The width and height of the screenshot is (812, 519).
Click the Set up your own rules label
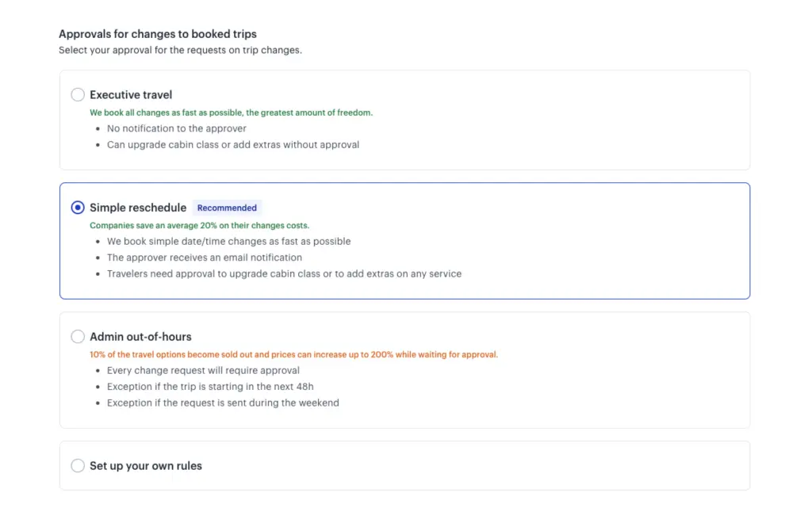coord(146,466)
